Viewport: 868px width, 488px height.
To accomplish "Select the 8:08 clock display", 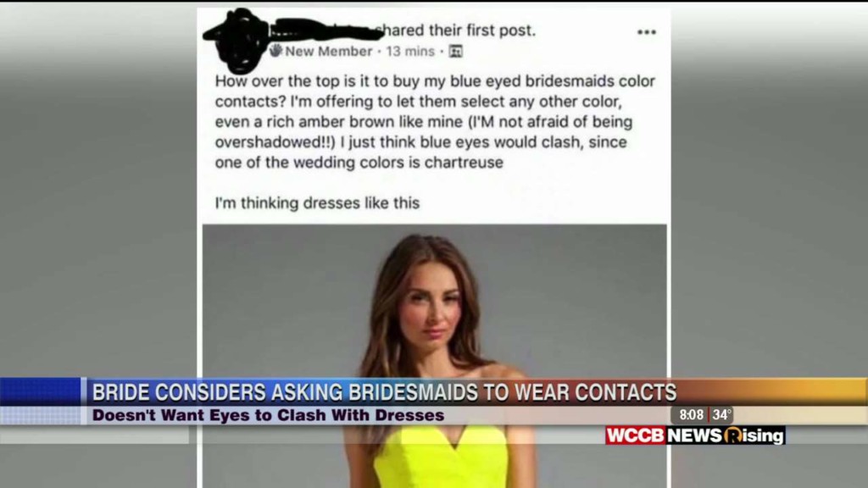I will (691, 415).
